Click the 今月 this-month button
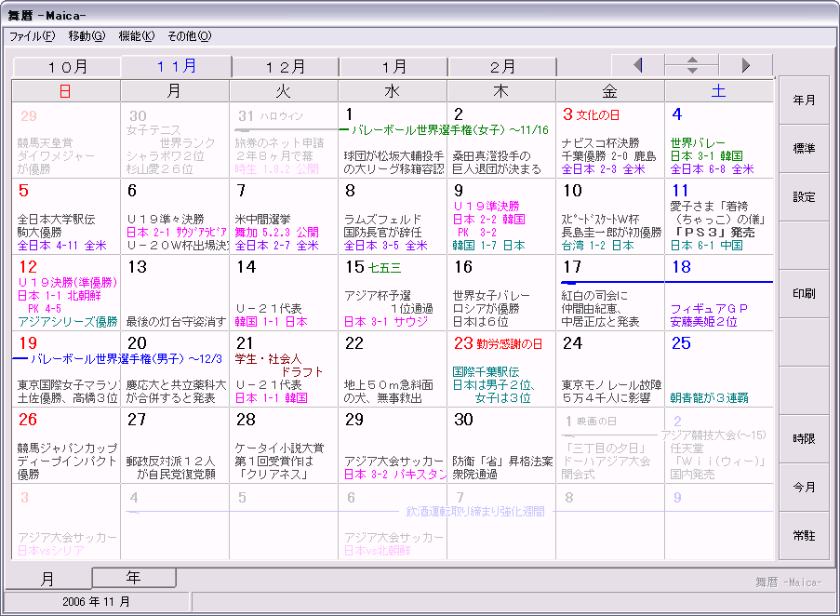 point(804,488)
